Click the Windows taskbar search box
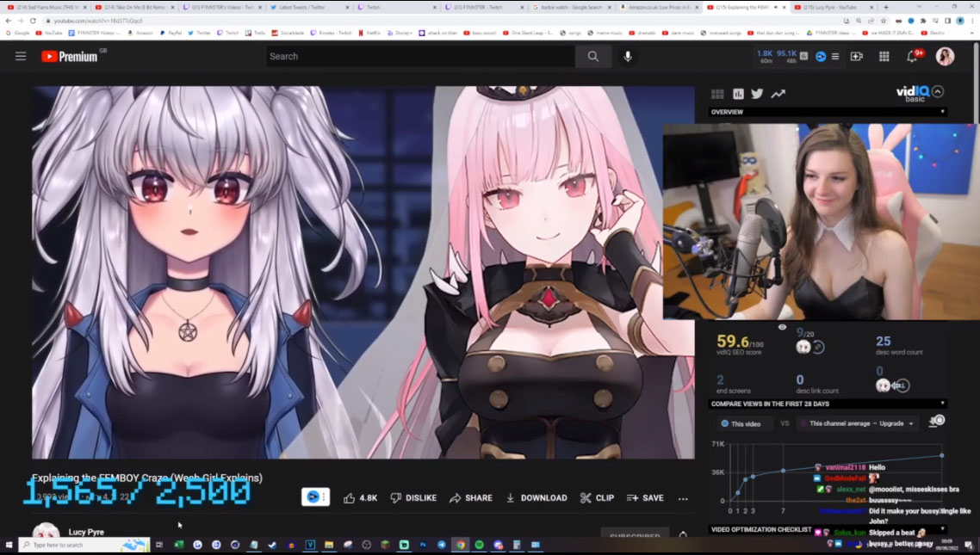980x555 pixels. [84, 545]
